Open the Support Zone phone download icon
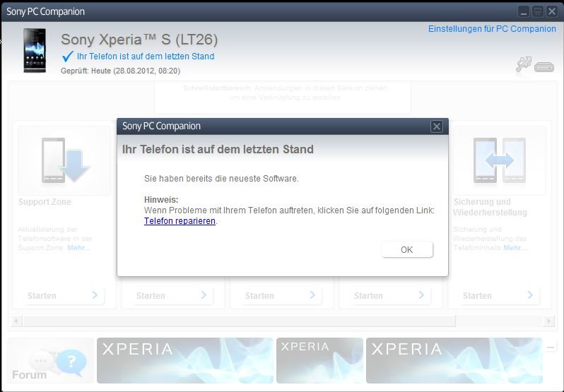 [x=65, y=160]
